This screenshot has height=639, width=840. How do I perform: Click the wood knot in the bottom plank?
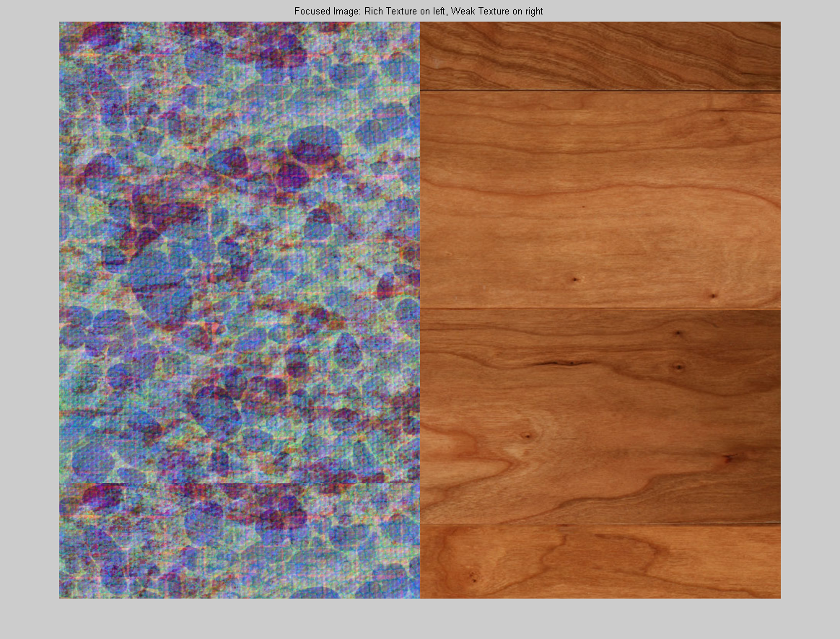[x=473, y=576]
